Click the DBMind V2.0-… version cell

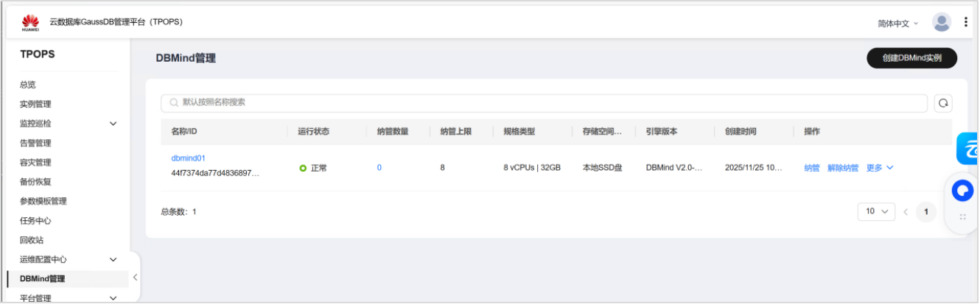pyautogui.click(x=674, y=168)
